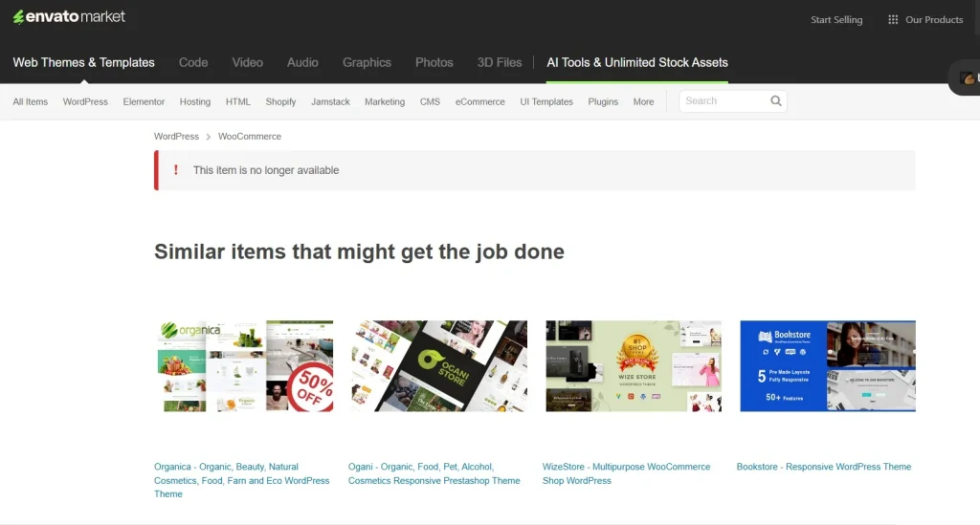Click the breadcrumb chevron arrow after WordPress

[209, 137]
